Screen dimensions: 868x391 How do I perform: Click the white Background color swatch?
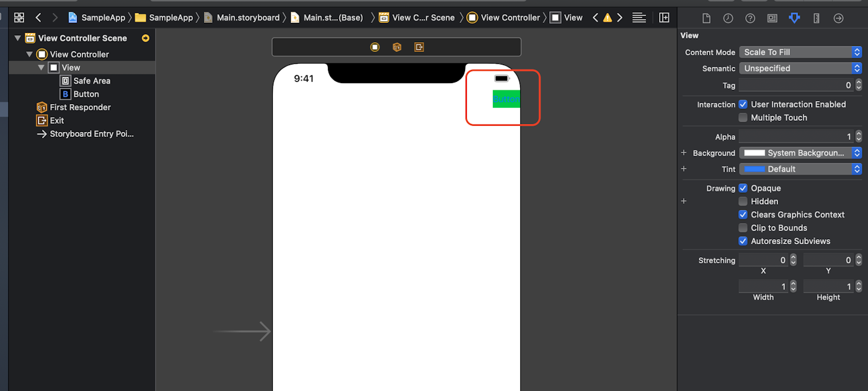pyautogui.click(x=754, y=152)
